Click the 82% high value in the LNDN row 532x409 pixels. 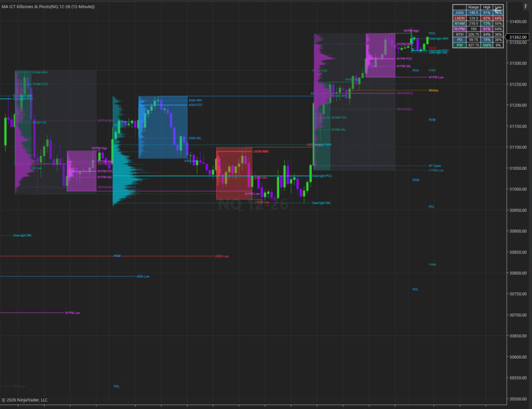[487, 18]
